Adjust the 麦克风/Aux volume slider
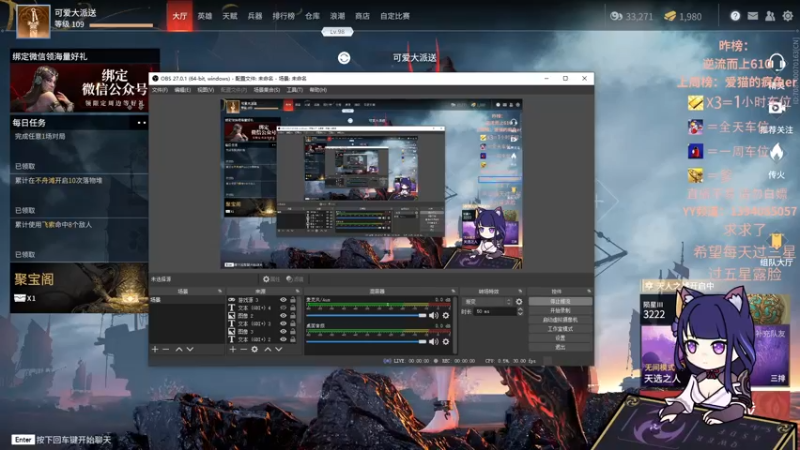This screenshot has width=800, height=450. point(366,315)
